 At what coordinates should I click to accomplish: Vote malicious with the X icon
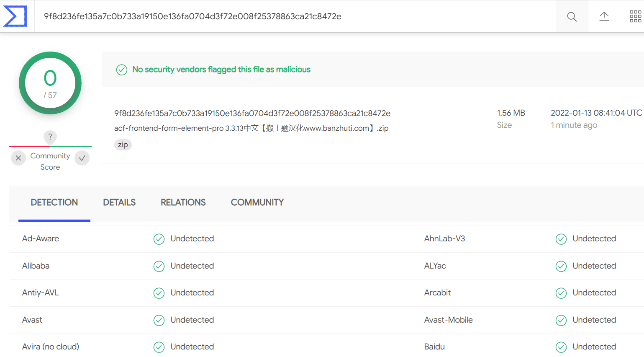18,158
